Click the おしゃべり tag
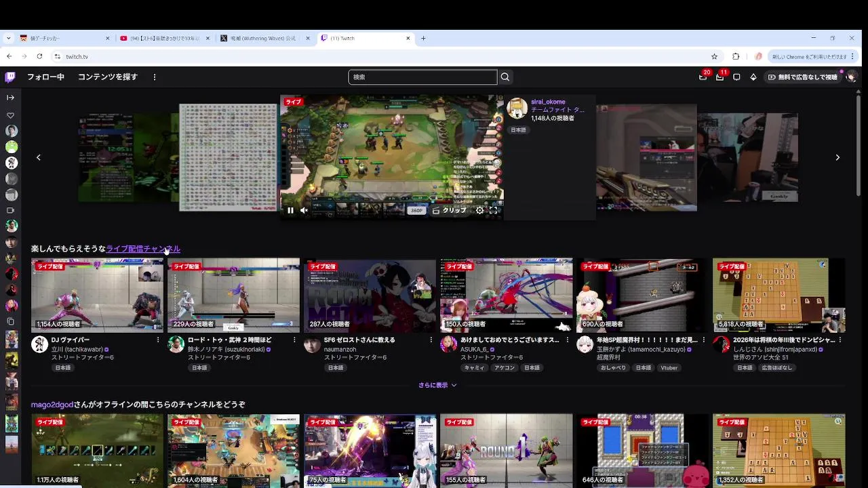 tap(614, 368)
